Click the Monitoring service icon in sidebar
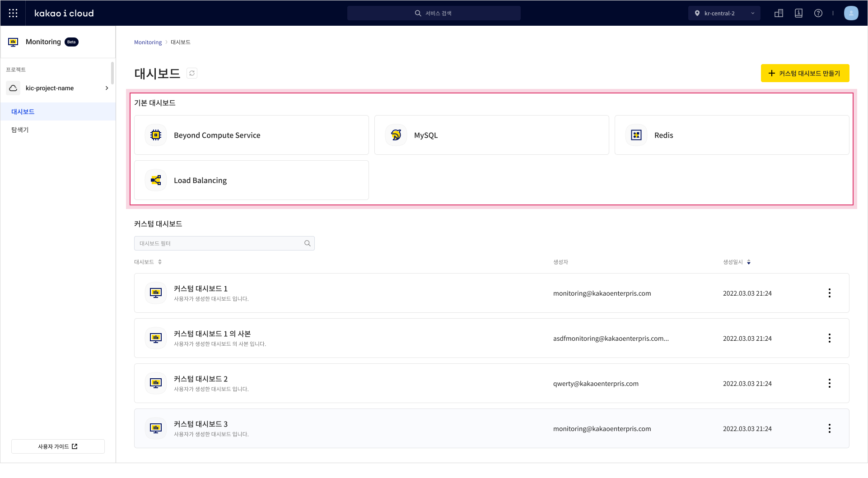The image size is (868, 478). point(14,42)
